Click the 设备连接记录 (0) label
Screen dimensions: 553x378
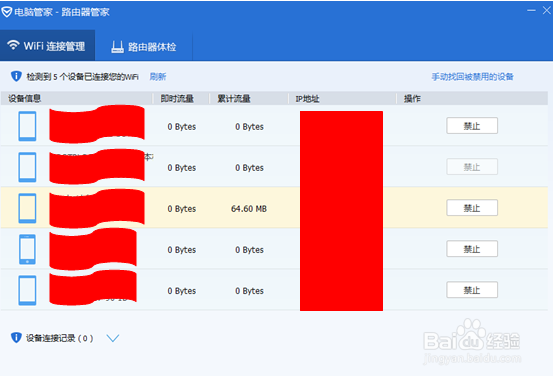[60, 338]
